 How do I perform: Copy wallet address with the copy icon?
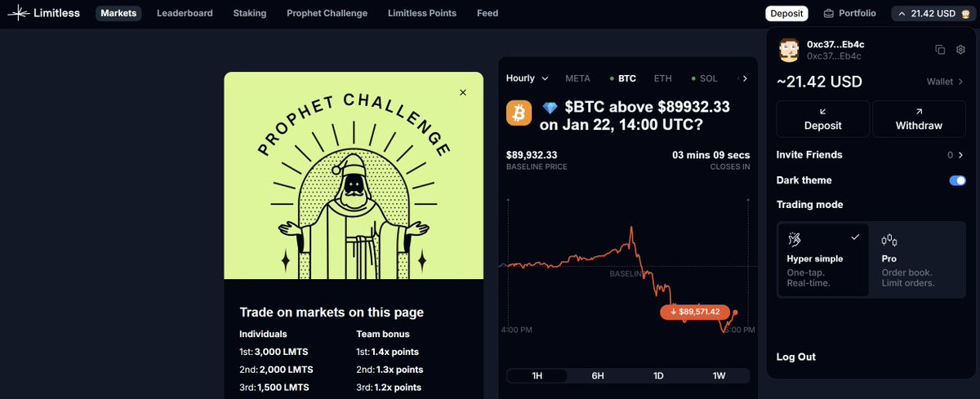(940, 50)
